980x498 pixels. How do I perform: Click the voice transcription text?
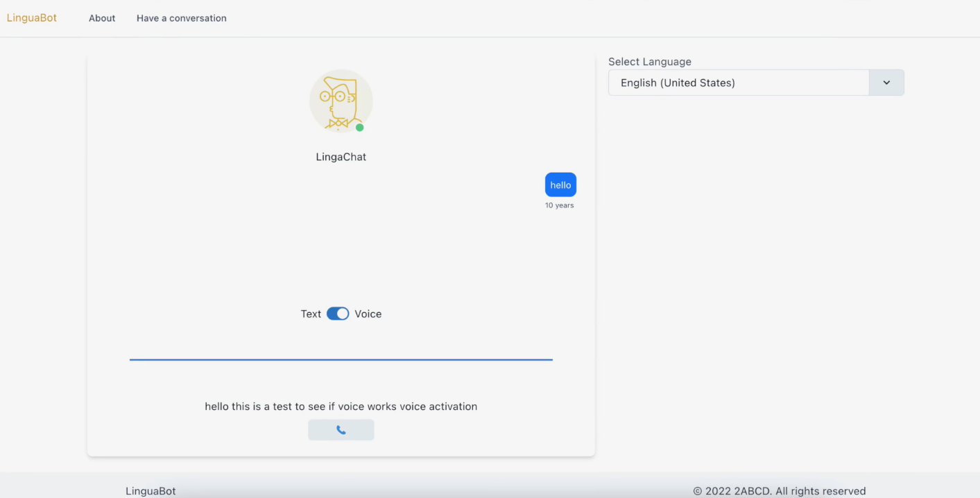341,406
